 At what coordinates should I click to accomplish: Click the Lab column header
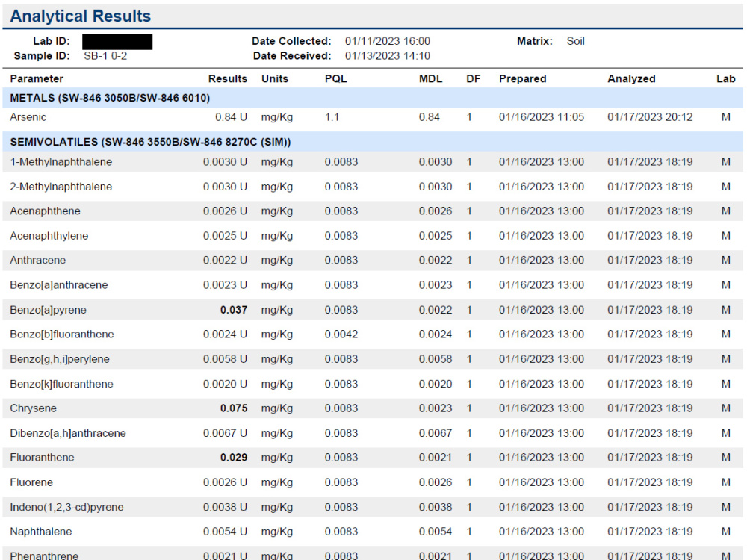tap(726, 79)
